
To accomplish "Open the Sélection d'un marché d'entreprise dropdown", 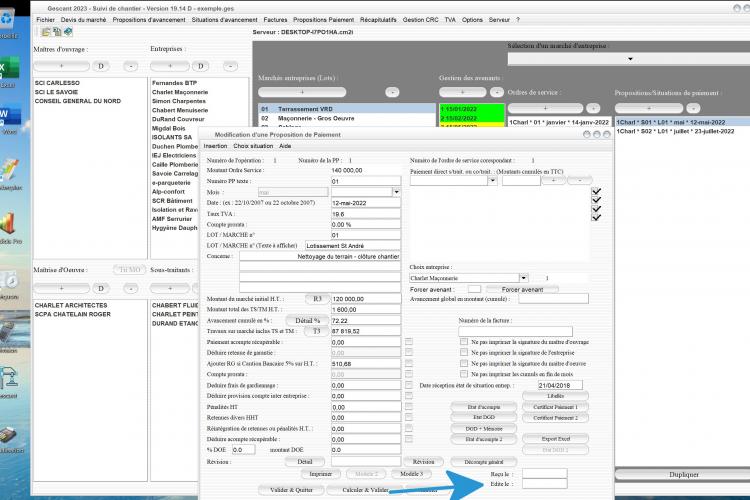I will pos(630,59).
